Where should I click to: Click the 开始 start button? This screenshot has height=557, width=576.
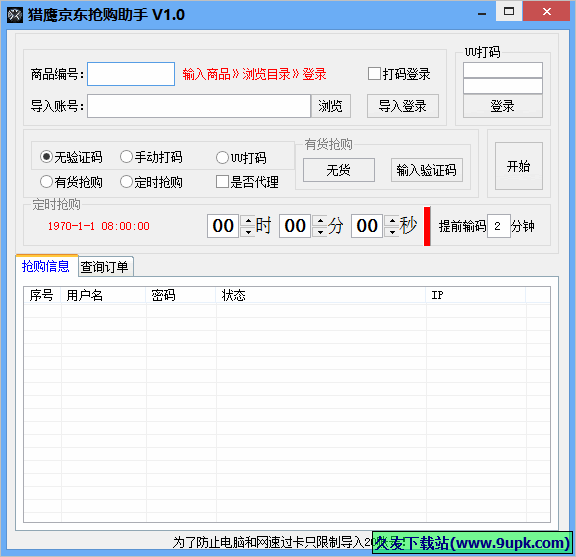point(518,166)
